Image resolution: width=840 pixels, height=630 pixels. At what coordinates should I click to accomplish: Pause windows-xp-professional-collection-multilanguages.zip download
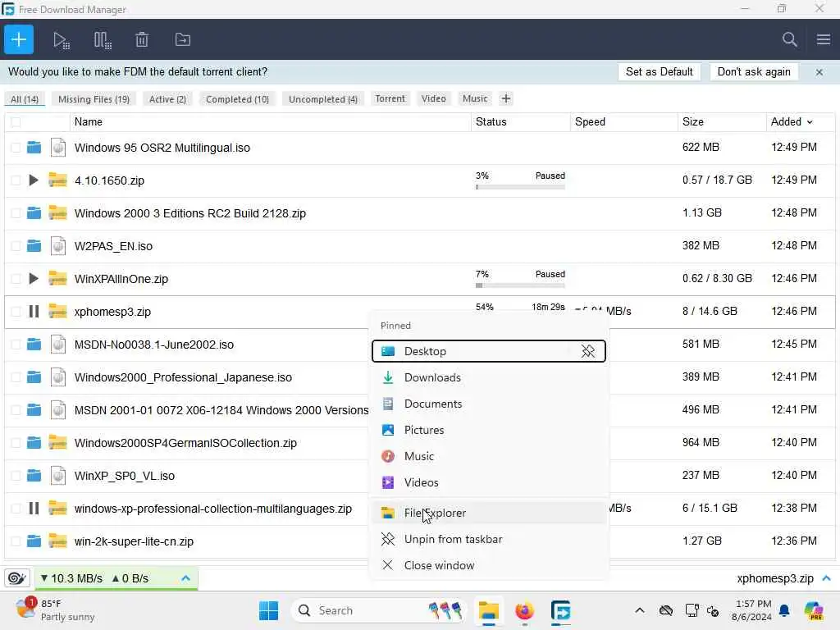tap(34, 508)
